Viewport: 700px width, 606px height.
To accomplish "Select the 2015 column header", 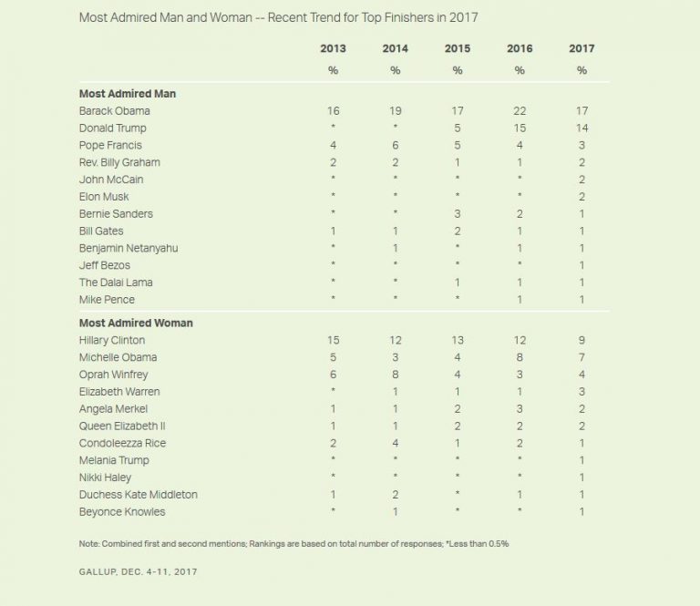I will point(457,49).
